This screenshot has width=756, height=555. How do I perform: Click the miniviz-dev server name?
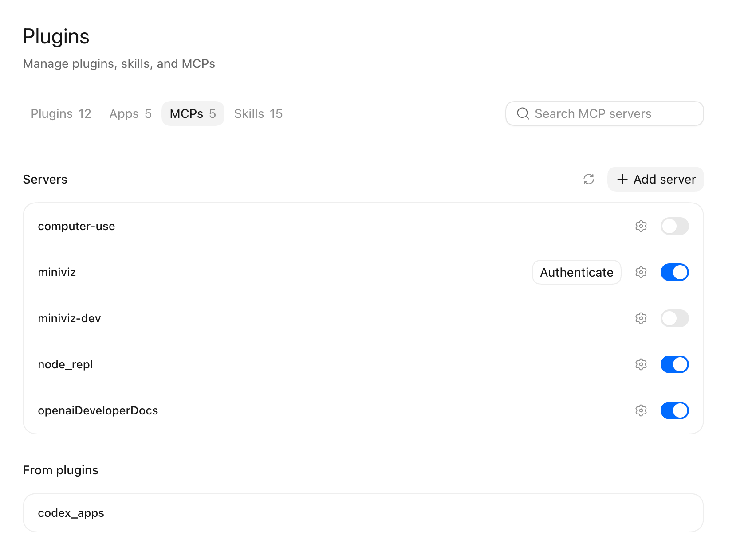[69, 318]
